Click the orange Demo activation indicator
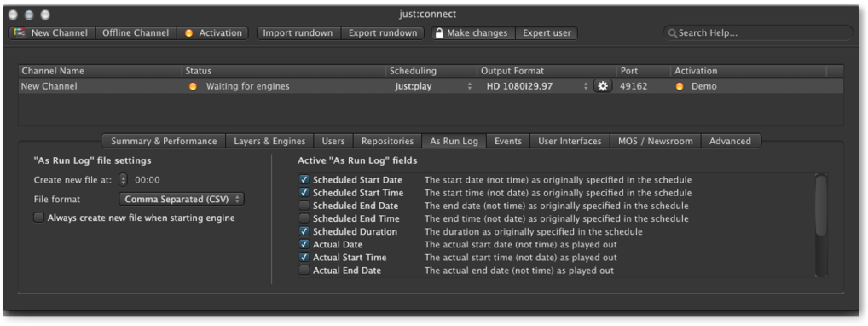The image size is (868, 326). coord(680,86)
